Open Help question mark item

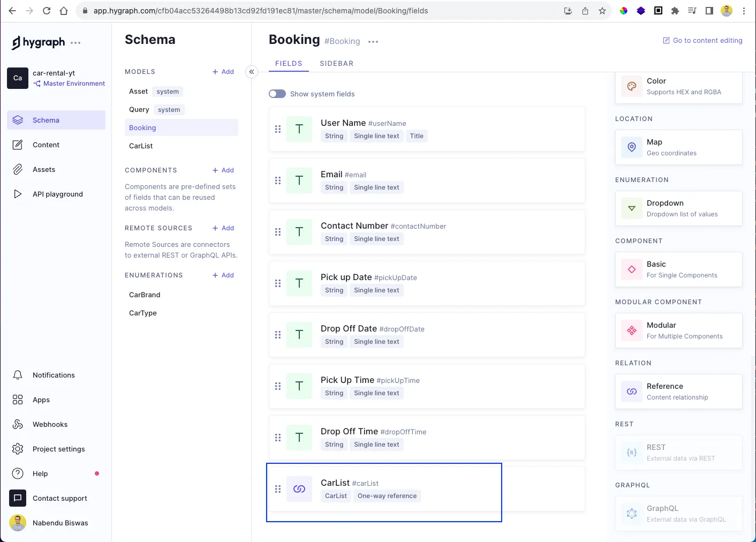56,473
